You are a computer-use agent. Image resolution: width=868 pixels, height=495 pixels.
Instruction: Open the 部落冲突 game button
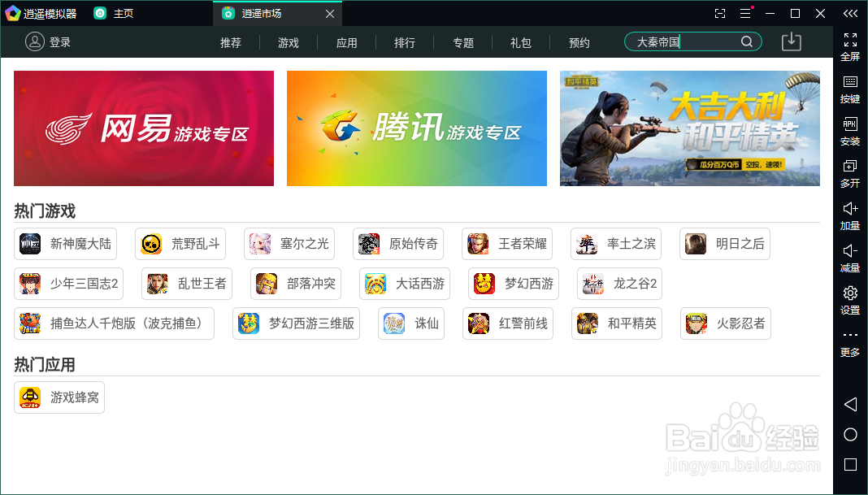(296, 284)
